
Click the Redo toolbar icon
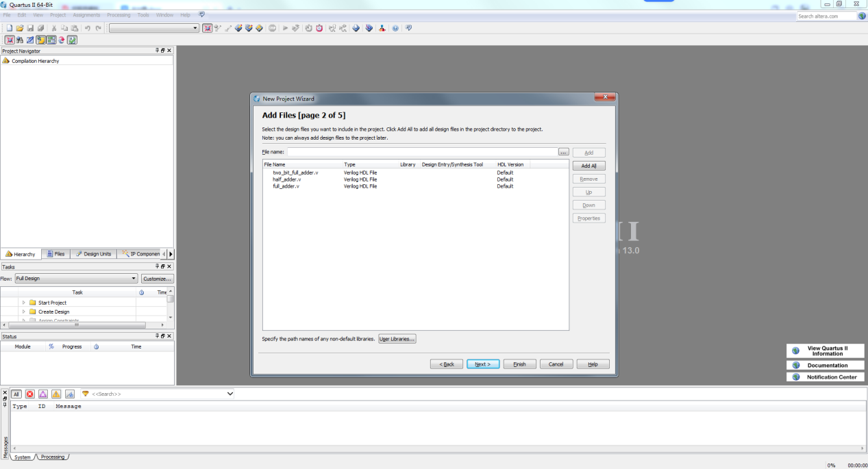pos(98,28)
